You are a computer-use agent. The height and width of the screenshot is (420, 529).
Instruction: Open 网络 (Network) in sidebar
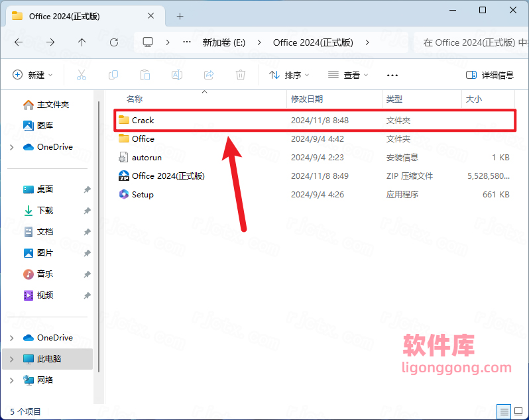coord(38,380)
